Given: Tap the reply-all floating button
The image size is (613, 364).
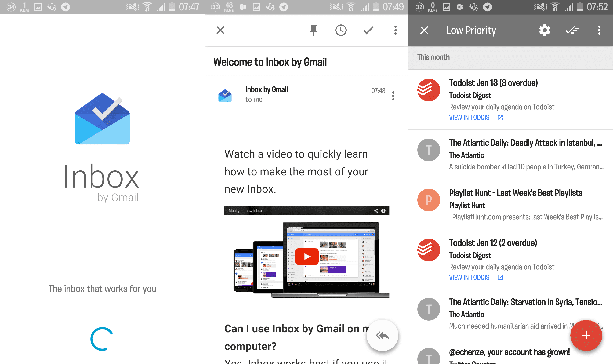Looking at the screenshot, I should pyautogui.click(x=382, y=335).
